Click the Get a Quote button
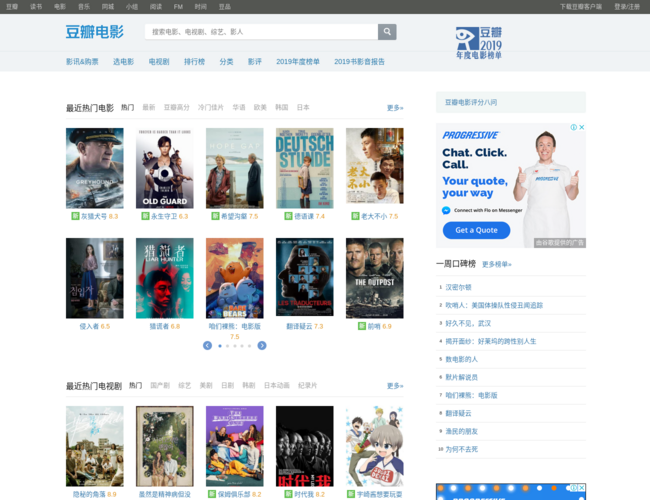 476,230
